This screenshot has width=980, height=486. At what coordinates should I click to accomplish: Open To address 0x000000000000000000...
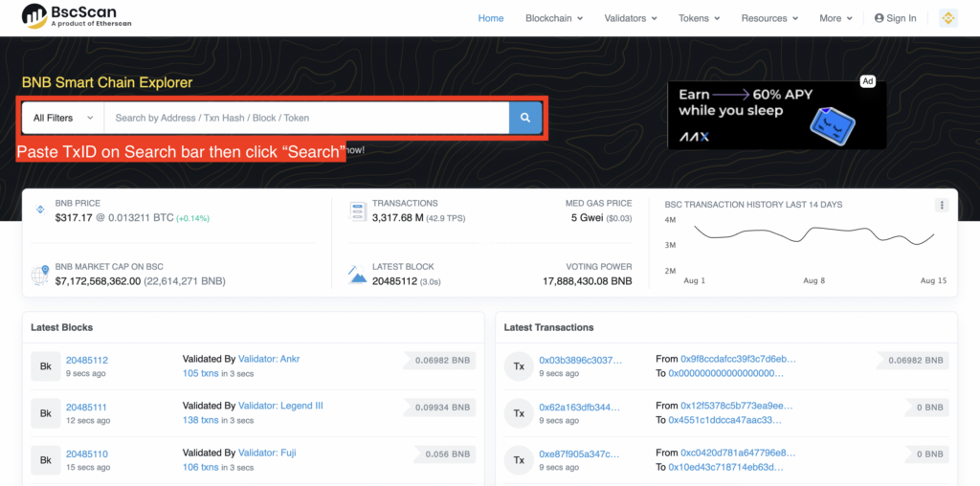pyautogui.click(x=726, y=373)
